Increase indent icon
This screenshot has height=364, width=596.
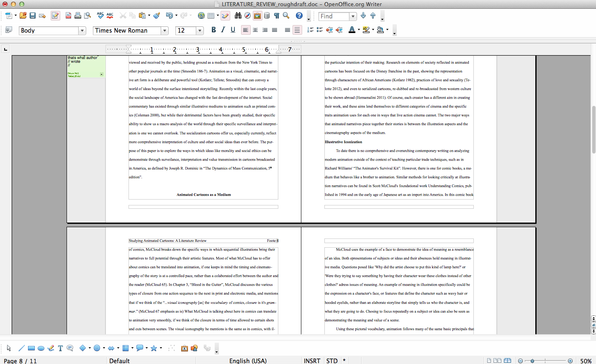(x=339, y=30)
